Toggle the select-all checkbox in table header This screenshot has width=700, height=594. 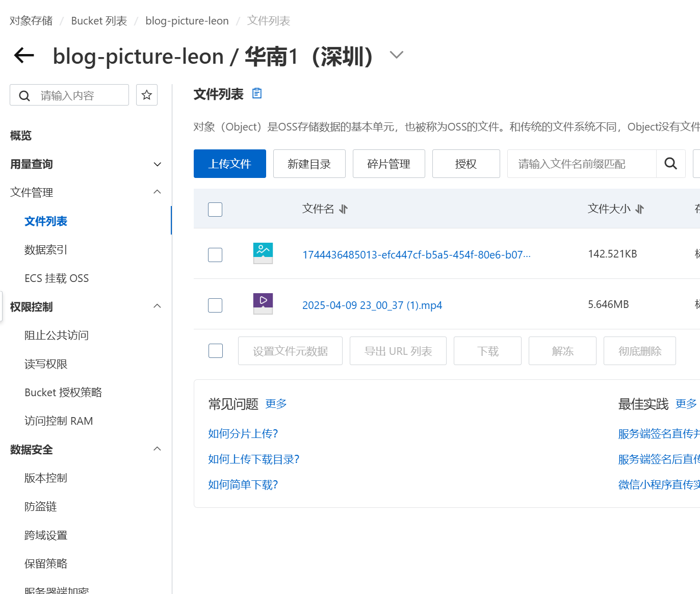(x=215, y=210)
